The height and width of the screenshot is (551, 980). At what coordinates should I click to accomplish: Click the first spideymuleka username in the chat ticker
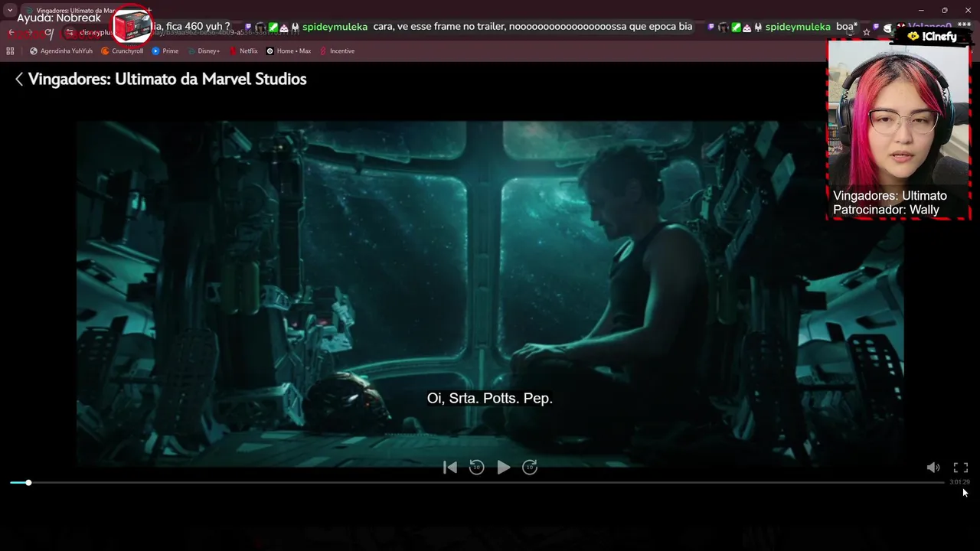pos(335,27)
